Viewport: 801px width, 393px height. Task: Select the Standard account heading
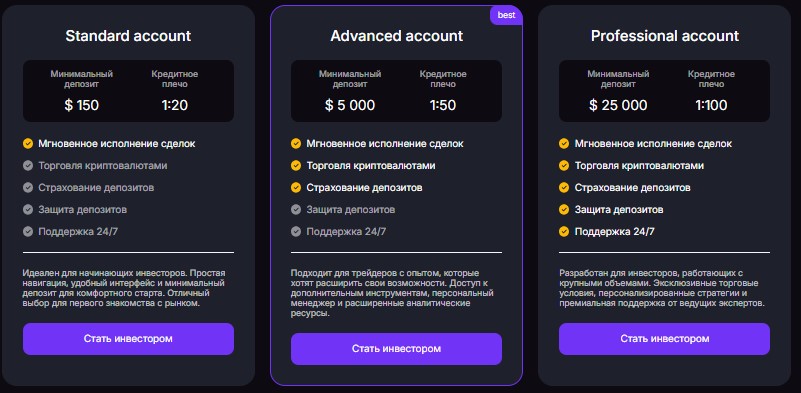[128, 36]
